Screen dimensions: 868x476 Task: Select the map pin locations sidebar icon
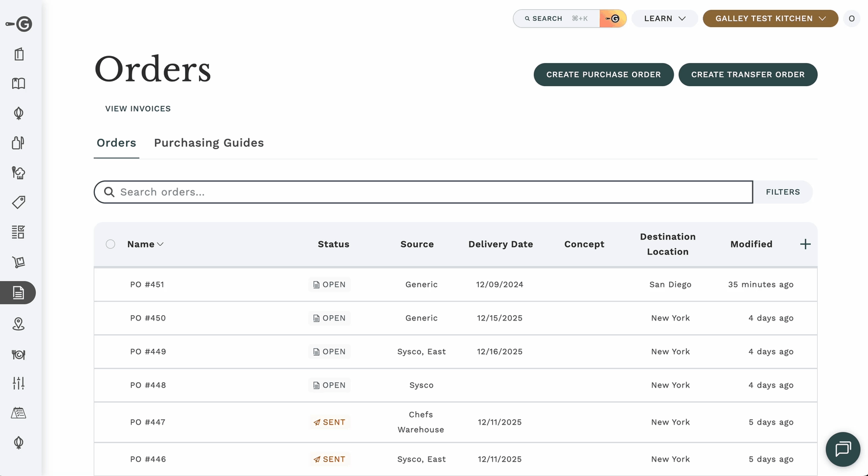pos(19,324)
